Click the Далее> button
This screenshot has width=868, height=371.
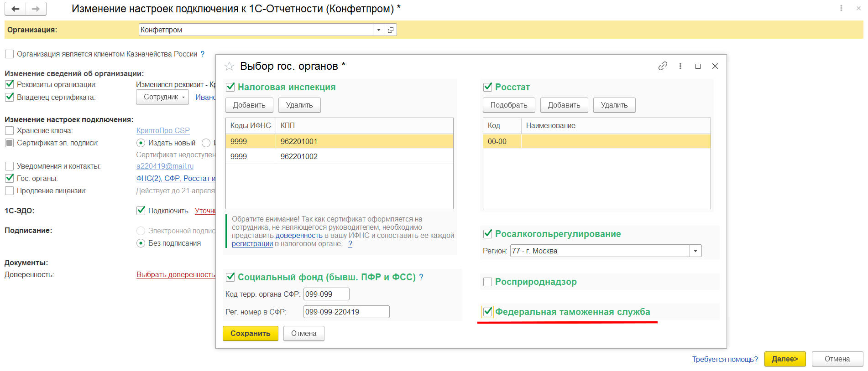(x=785, y=359)
